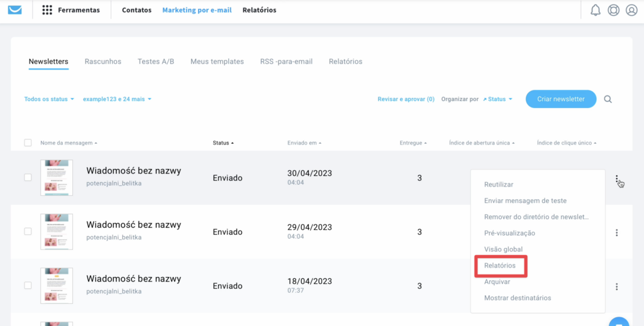Image resolution: width=644 pixels, height=326 pixels.
Task: Open three-dot menu for 18/04/2023 newsletter
Action: tap(616, 286)
